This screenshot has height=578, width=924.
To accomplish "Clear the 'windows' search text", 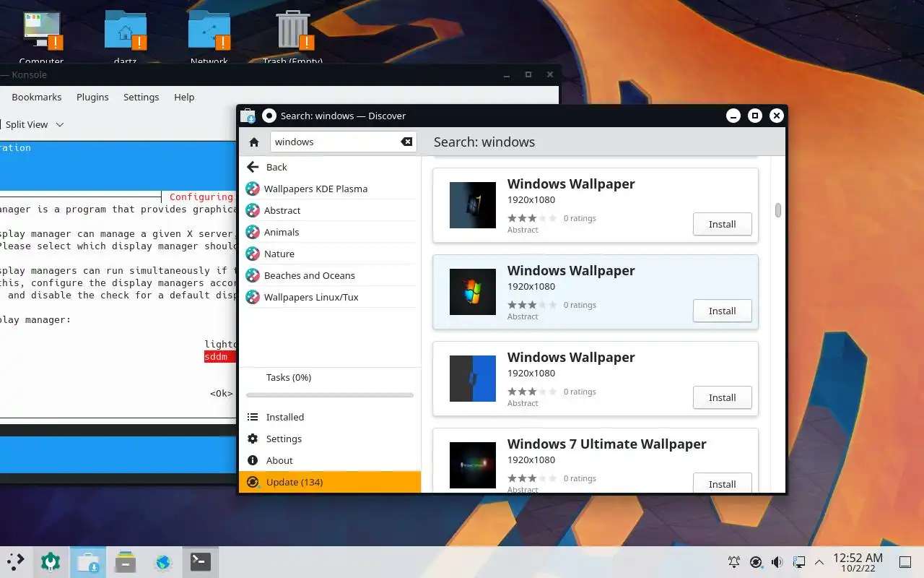I will click(407, 142).
